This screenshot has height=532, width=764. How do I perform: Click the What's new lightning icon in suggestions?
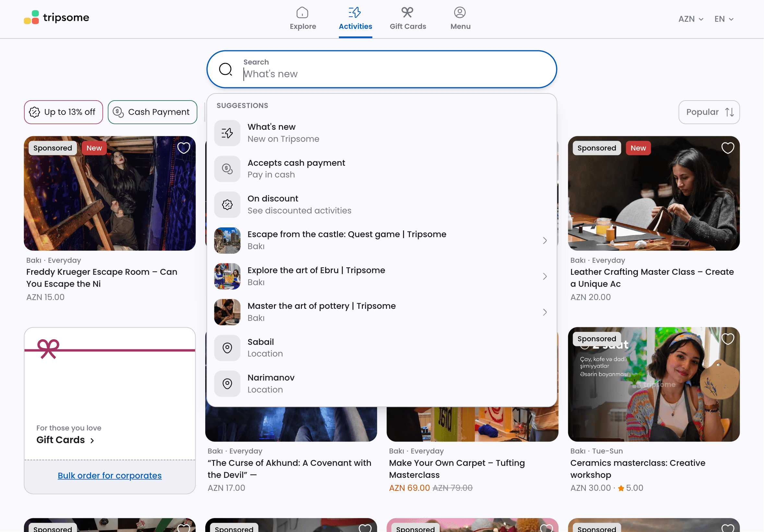pos(227,133)
